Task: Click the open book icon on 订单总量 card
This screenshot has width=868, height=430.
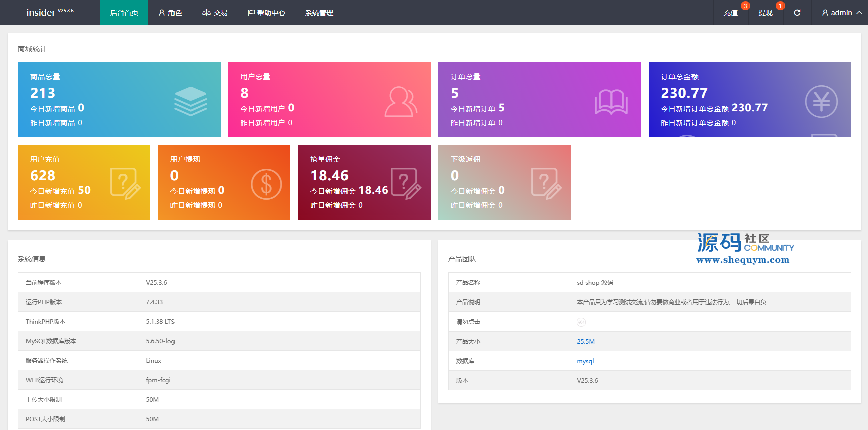Action: (x=611, y=102)
